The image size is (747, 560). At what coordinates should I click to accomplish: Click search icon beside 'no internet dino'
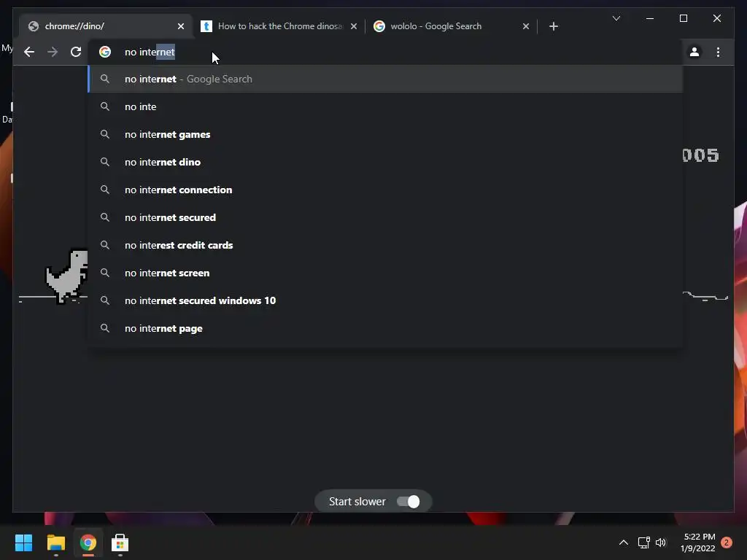click(x=105, y=162)
